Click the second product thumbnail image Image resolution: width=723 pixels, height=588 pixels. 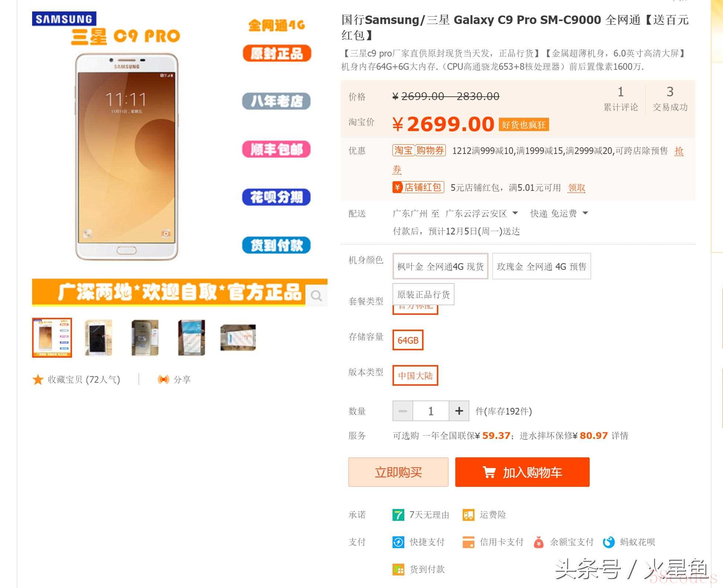(98, 338)
